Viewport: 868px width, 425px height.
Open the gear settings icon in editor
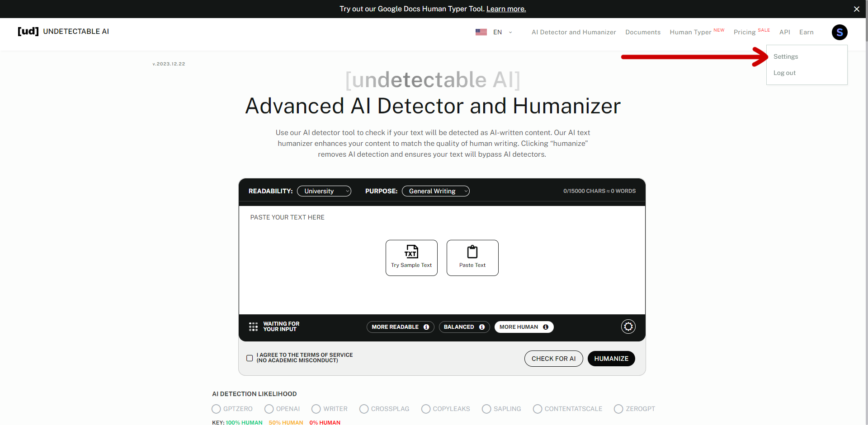628,327
